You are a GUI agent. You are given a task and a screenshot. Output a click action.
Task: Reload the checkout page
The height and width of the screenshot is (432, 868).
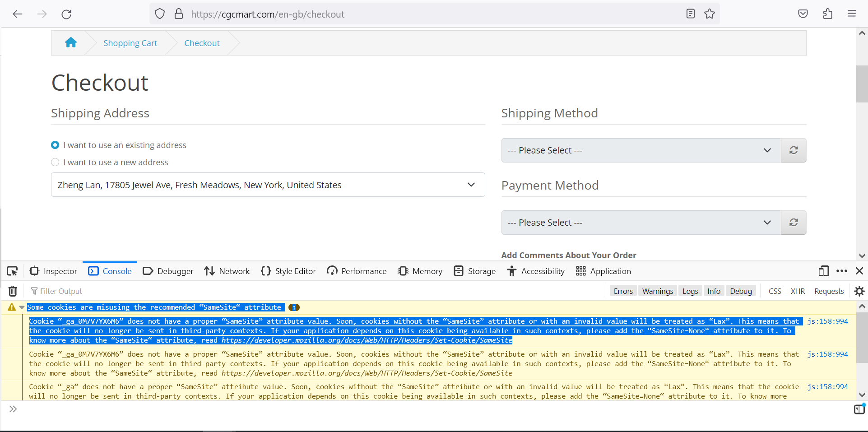[x=66, y=14]
